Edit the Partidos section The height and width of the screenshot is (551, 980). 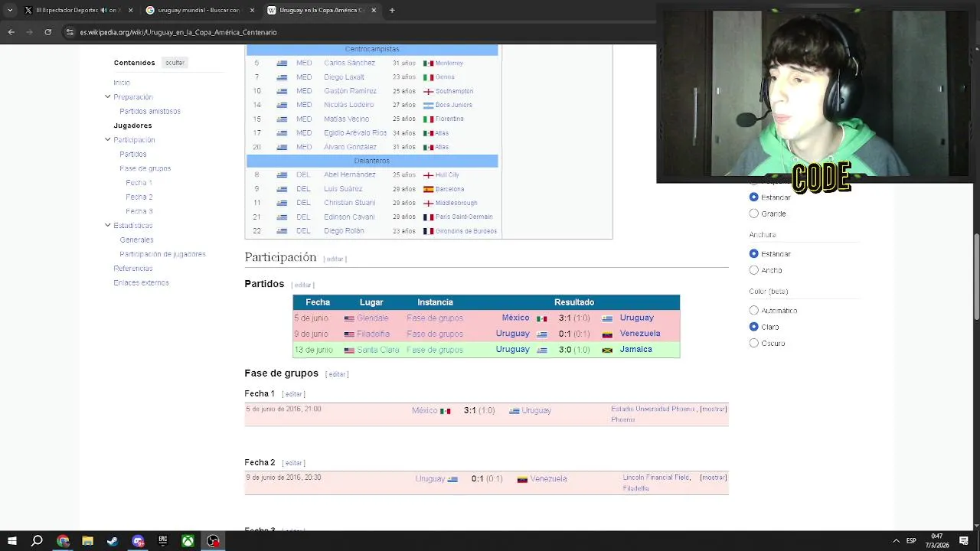302,285
